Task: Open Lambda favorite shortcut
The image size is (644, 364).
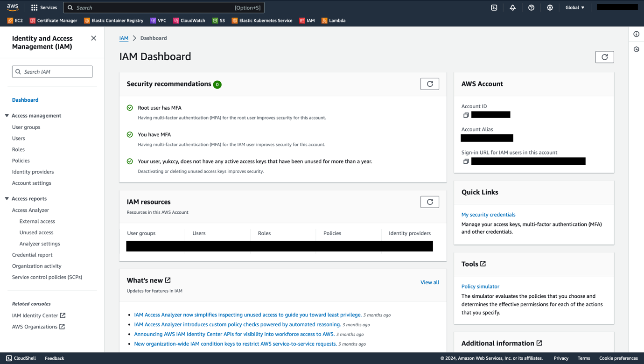Action: point(334,21)
